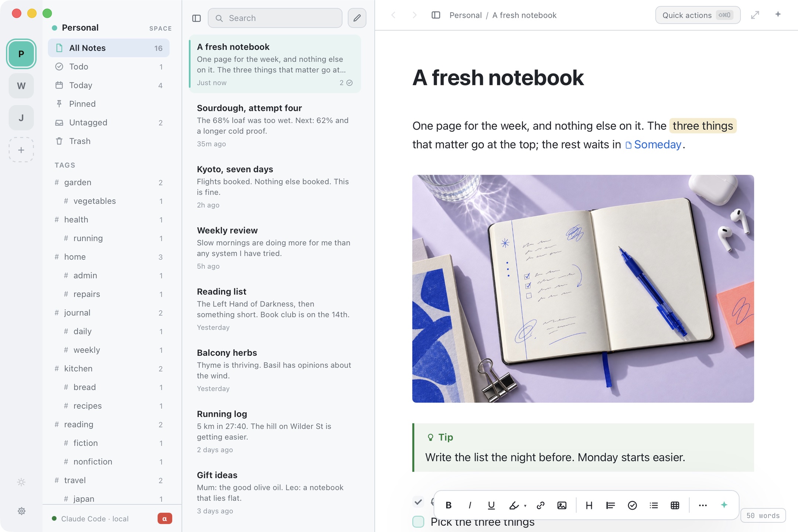Insert a todo checkbox item
Viewport: 798px width, 532px height.
click(632, 505)
